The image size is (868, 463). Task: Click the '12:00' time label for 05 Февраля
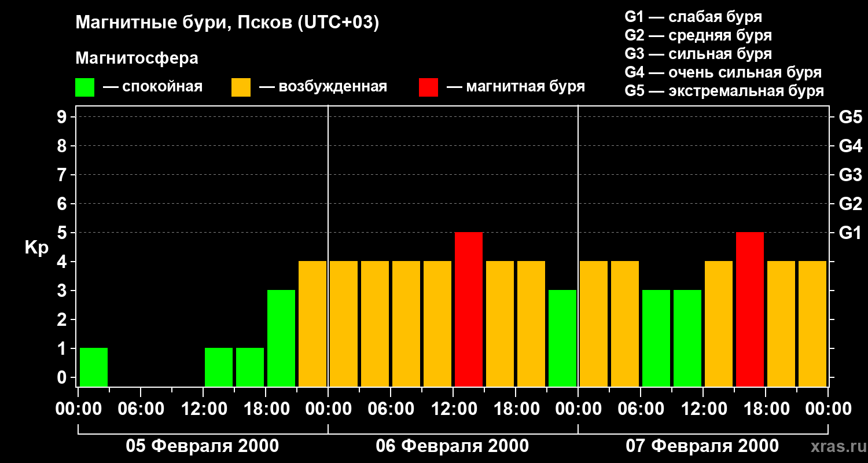point(203,409)
